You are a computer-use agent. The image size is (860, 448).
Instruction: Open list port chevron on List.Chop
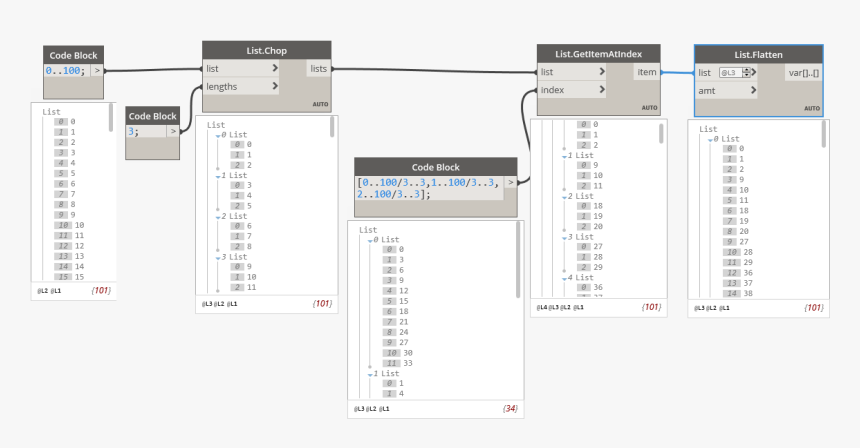tap(275, 68)
